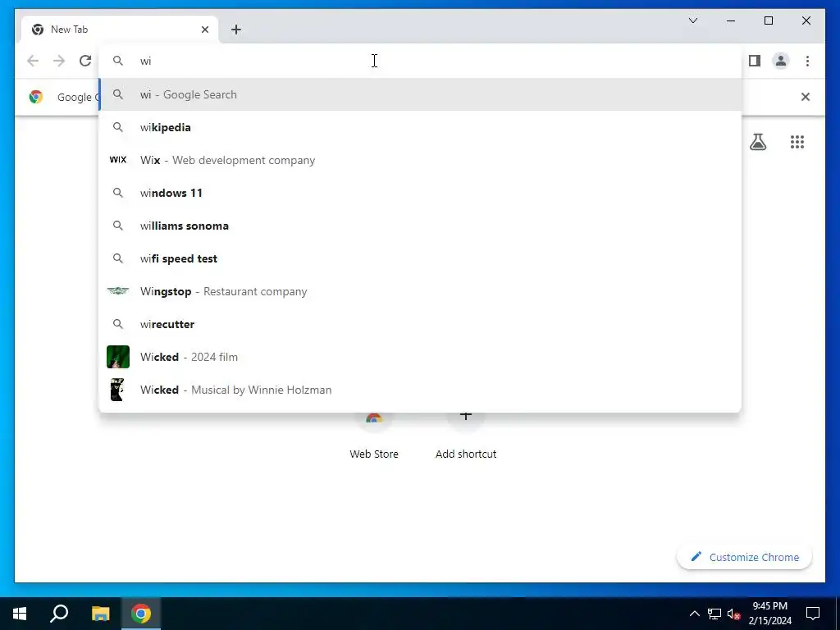Open the clock showing 9:45 PM

769,614
